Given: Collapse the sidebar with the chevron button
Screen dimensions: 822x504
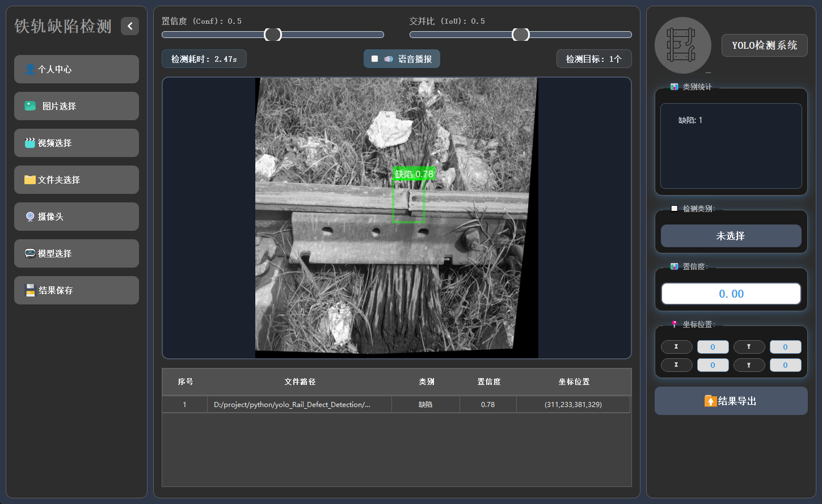Looking at the screenshot, I should pos(130,26).
